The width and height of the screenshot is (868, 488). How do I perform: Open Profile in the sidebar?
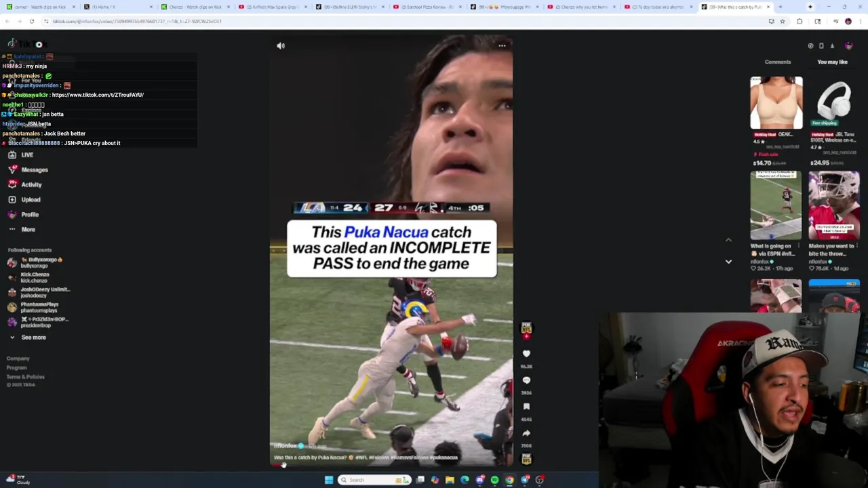[x=23, y=214]
